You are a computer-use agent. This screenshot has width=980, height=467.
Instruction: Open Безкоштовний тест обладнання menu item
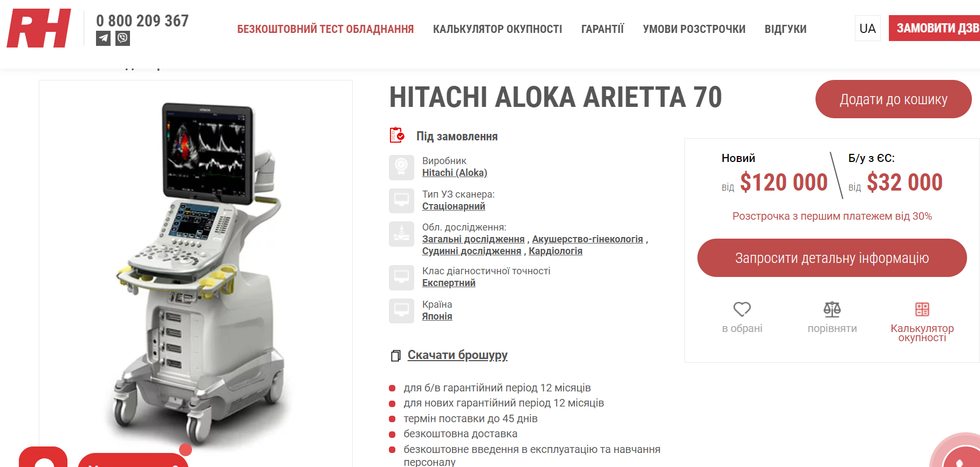click(325, 29)
